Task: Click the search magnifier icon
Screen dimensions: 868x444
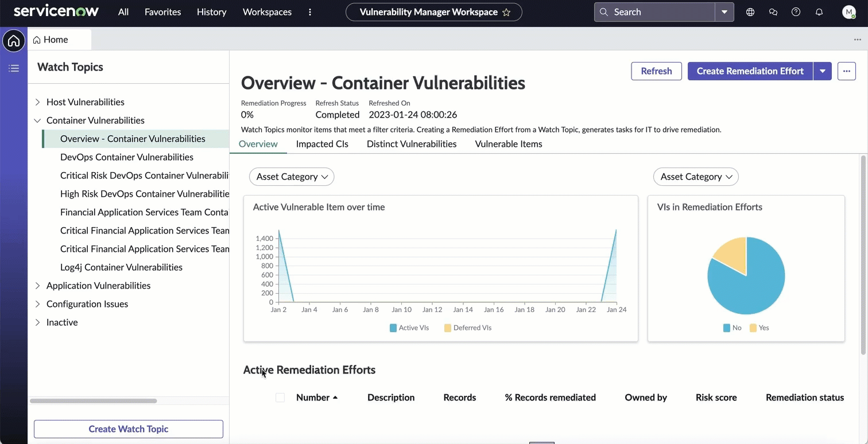Action: pos(603,12)
